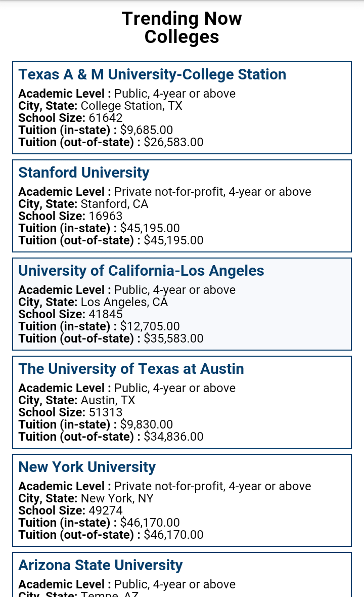Select NYU's Academic Level line
Screen dimensions: 364x597
click(165, 486)
